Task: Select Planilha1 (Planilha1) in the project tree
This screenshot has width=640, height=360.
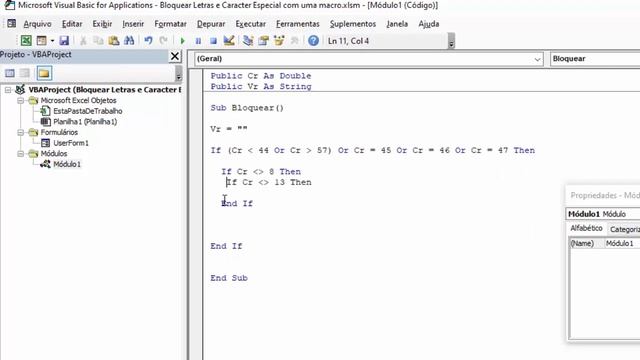Action: pyautogui.click(x=85, y=122)
